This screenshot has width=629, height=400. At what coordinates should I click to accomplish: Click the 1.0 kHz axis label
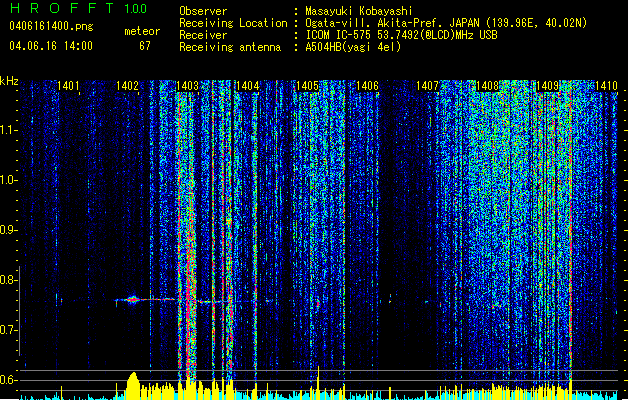(8, 180)
